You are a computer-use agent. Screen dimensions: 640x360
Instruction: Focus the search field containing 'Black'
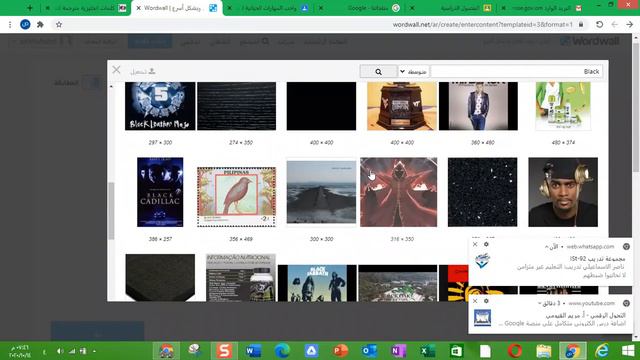pyautogui.click(x=516, y=72)
